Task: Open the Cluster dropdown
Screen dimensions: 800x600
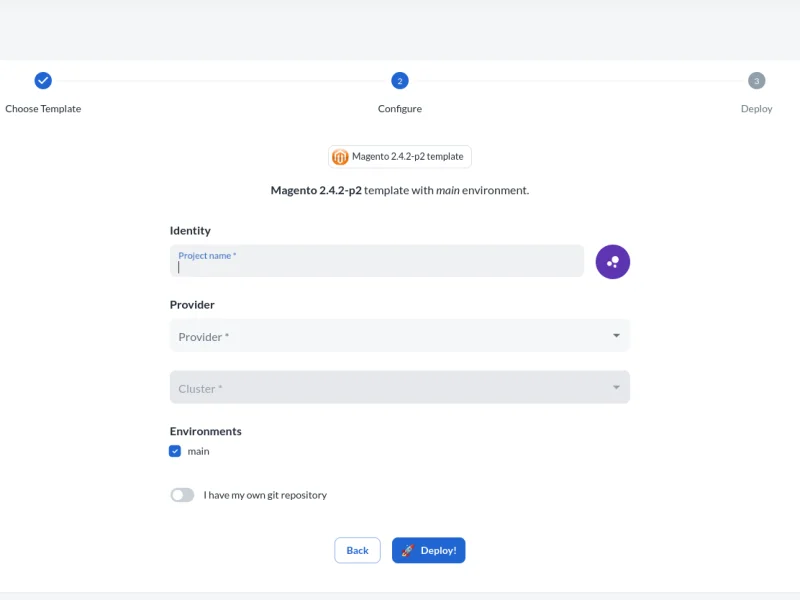Action: pos(399,387)
